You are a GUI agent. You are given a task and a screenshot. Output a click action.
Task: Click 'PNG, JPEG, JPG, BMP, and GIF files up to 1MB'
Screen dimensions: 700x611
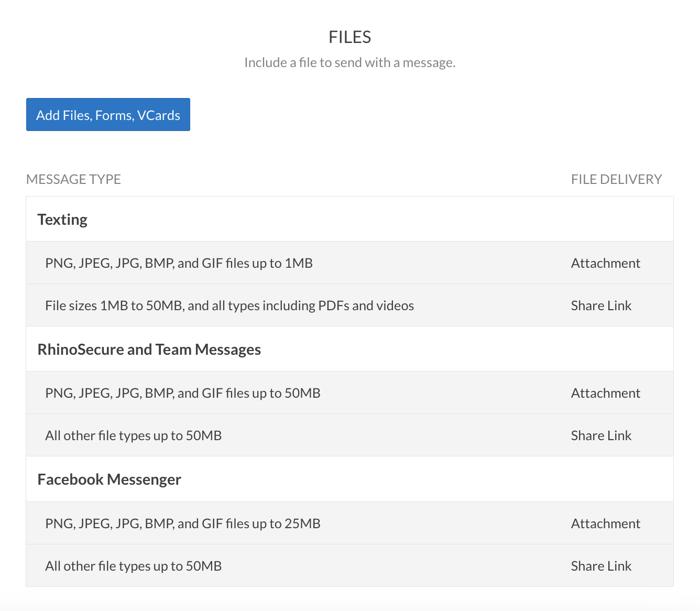point(179,263)
